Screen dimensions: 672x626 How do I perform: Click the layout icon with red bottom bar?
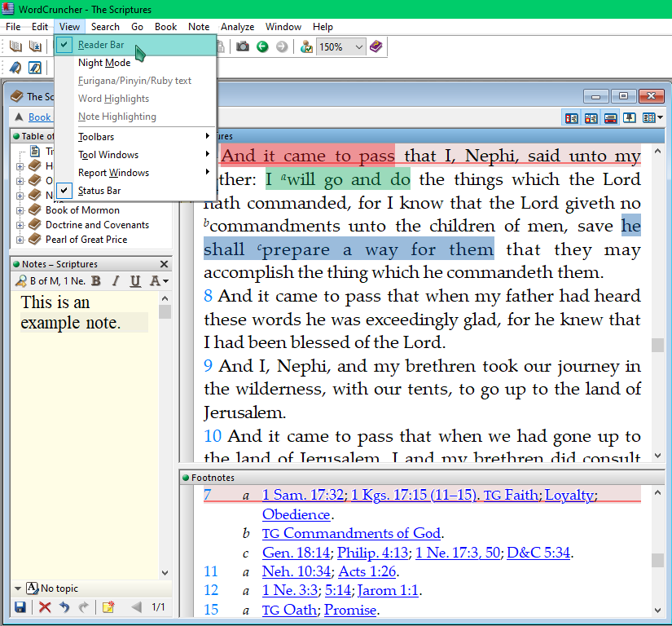[x=610, y=118]
